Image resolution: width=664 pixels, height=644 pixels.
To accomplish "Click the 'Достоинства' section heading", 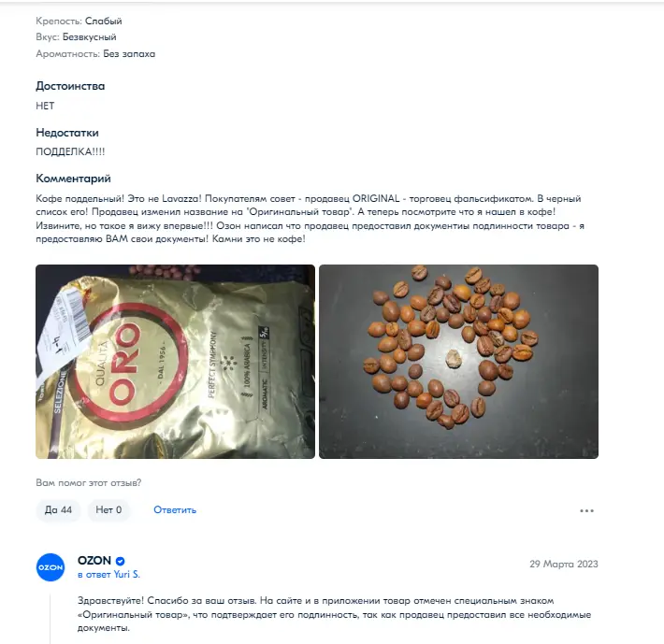I will pos(70,86).
